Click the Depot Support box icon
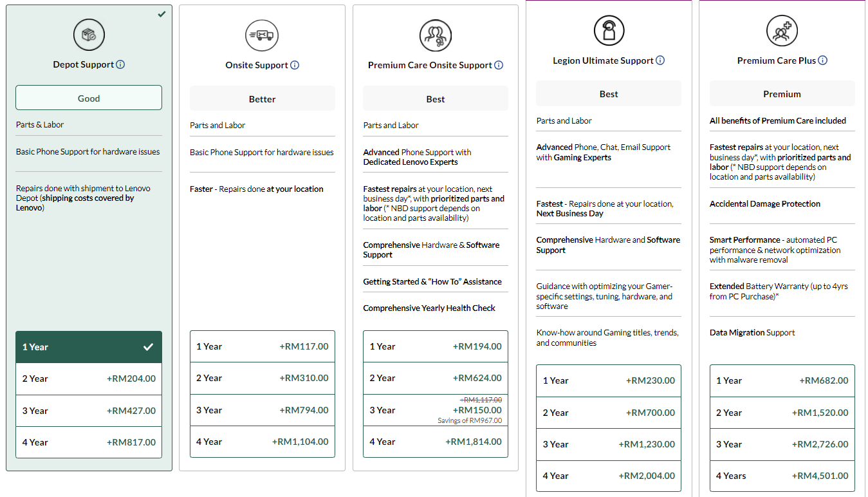Image resolution: width=868 pixels, height=497 pixels. tap(89, 35)
